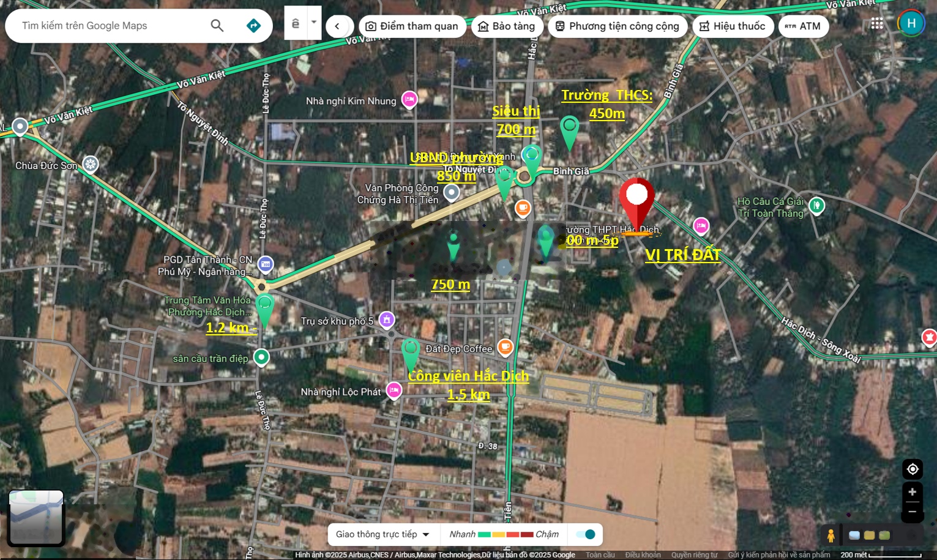Click the sân cầu trần điệp marker
This screenshot has width=937, height=560.
(x=261, y=357)
